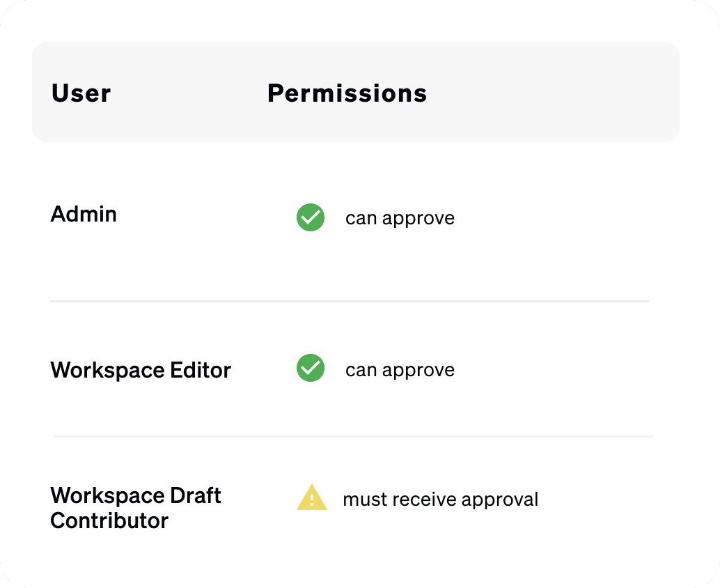The width and height of the screenshot is (720, 588).
Task: Click the green checkmark in the Admin row
Action: [311, 218]
